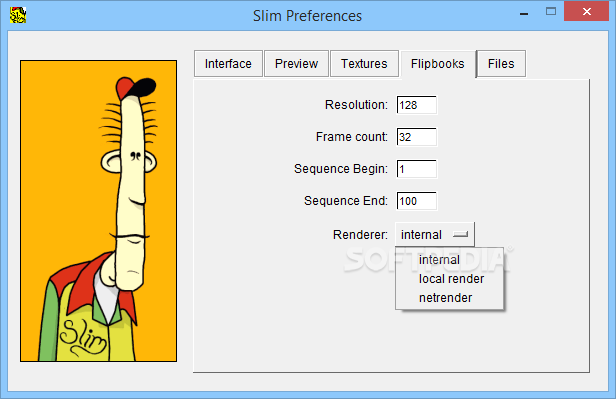Focus the Frame count field
616x399 pixels.
pyautogui.click(x=416, y=137)
